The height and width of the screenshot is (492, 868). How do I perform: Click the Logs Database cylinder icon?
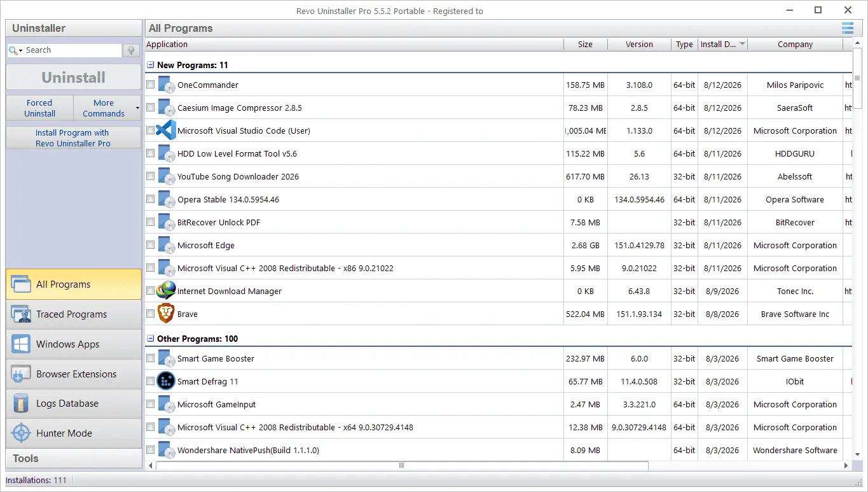21,404
